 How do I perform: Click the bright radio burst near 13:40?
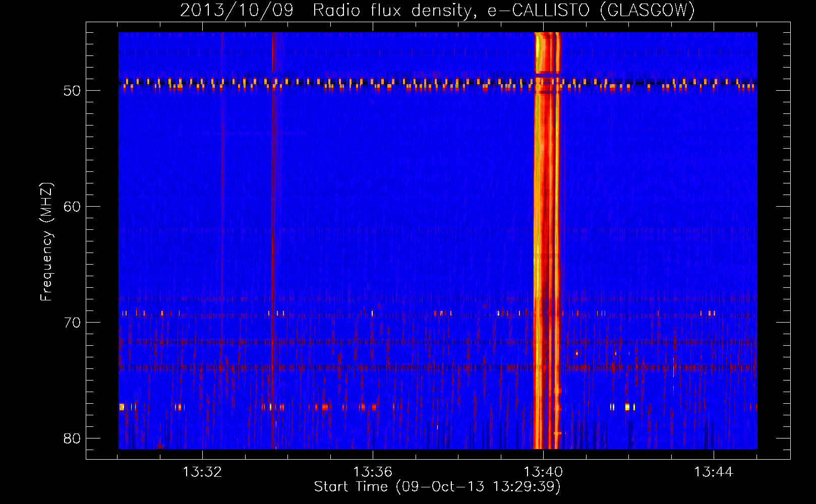pyautogui.click(x=547, y=240)
